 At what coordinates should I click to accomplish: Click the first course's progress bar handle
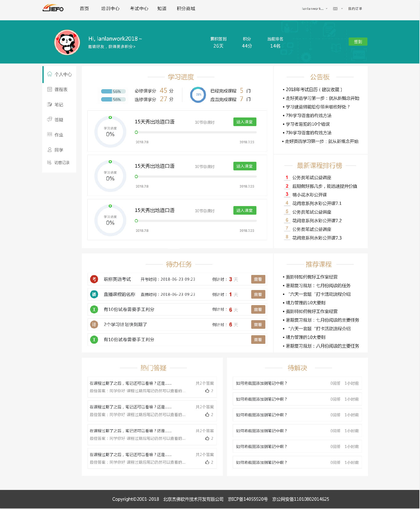(136, 132)
